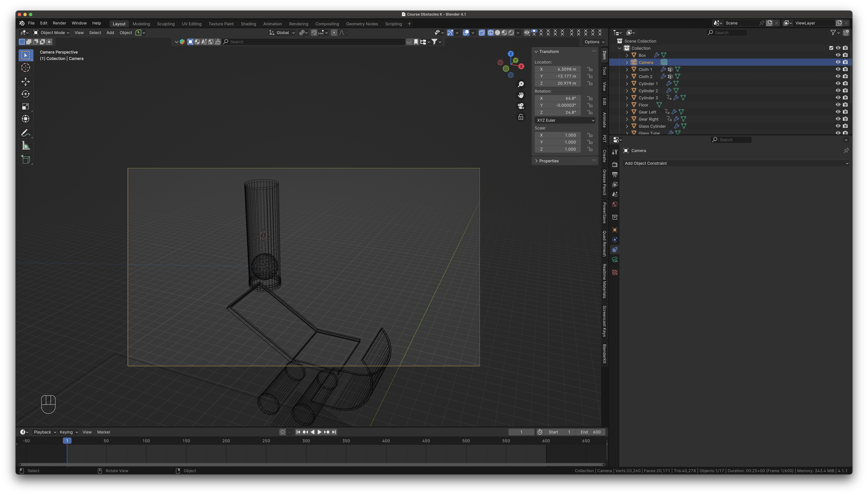Switch to the Geometry Nodes workspace tab
The image size is (868, 495).
click(362, 24)
